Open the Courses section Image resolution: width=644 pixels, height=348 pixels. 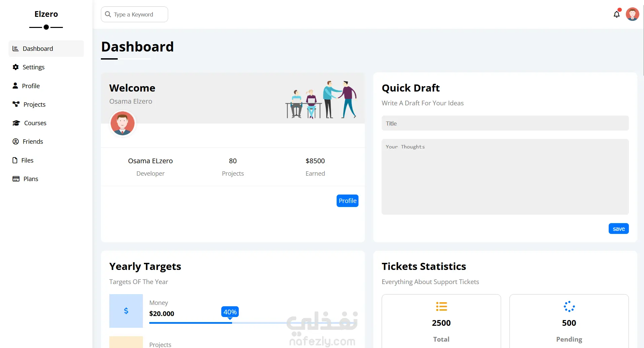46,123
